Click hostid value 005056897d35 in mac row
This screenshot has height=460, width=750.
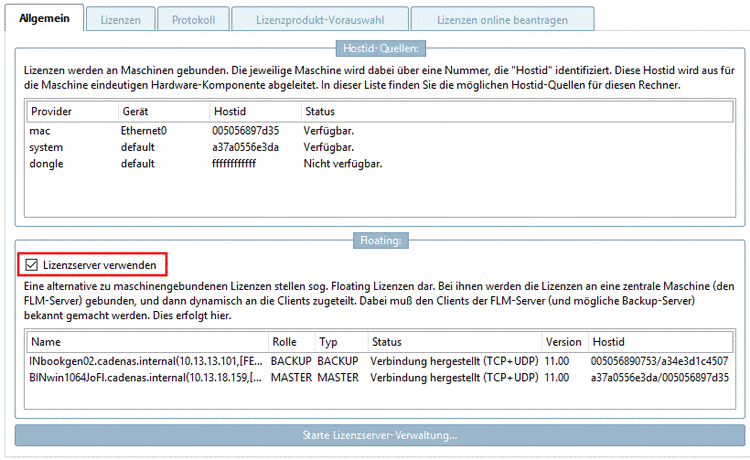pyautogui.click(x=245, y=131)
